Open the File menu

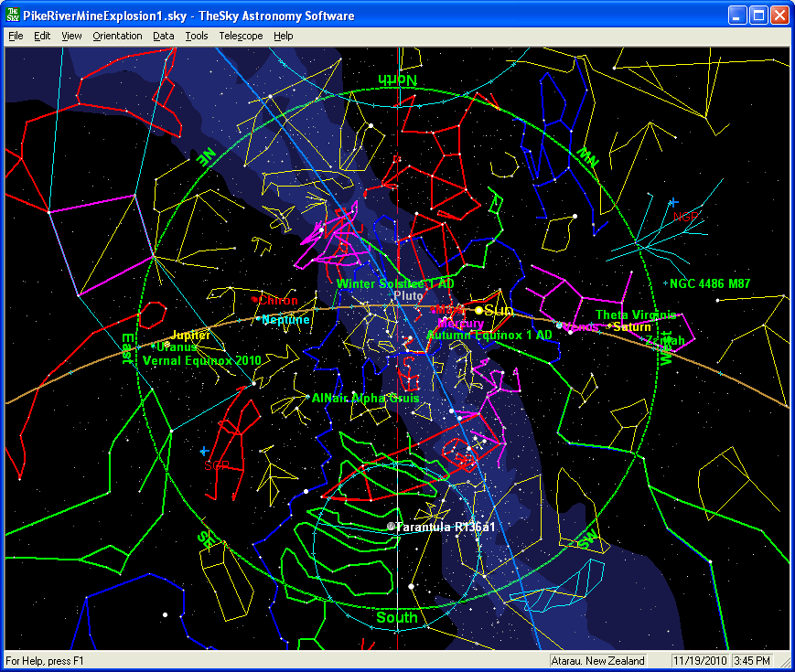click(x=16, y=36)
